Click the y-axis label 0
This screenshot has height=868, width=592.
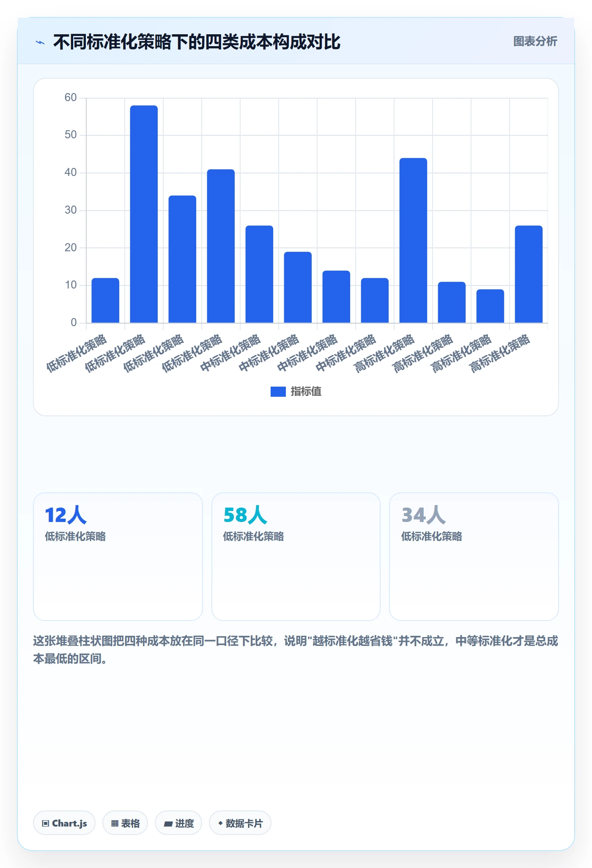[74, 323]
